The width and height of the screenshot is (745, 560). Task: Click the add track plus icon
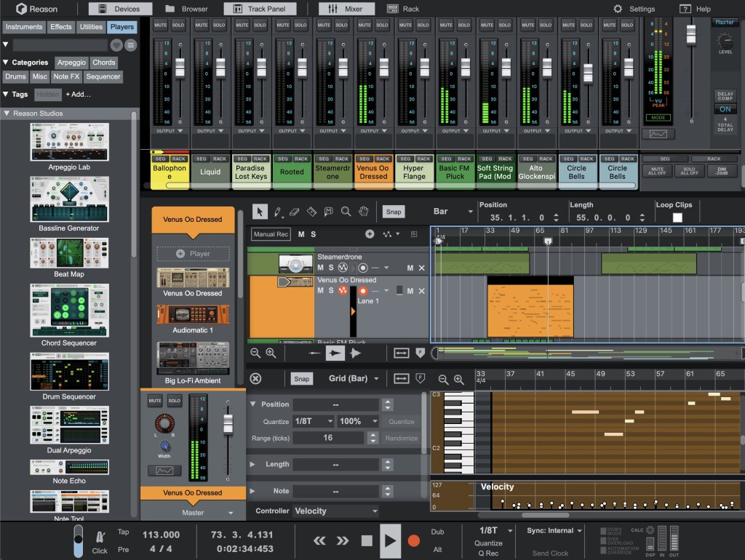click(x=370, y=234)
